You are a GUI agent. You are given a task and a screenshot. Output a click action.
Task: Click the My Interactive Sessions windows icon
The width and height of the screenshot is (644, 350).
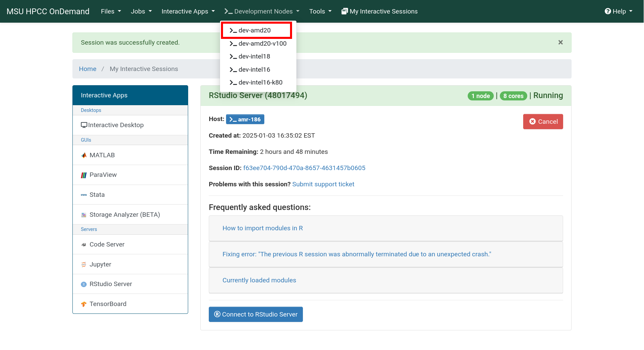(x=345, y=11)
